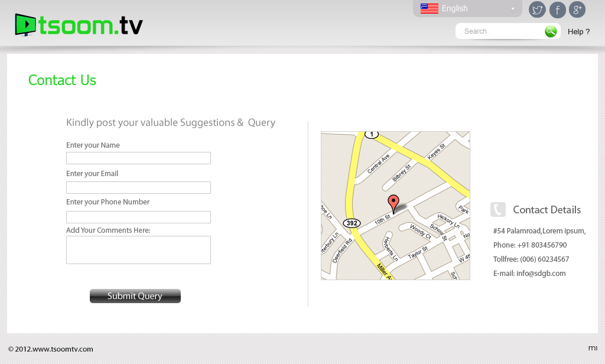Open the Twitter social icon
Viewport: 605px width, 364px height.
(x=537, y=9)
